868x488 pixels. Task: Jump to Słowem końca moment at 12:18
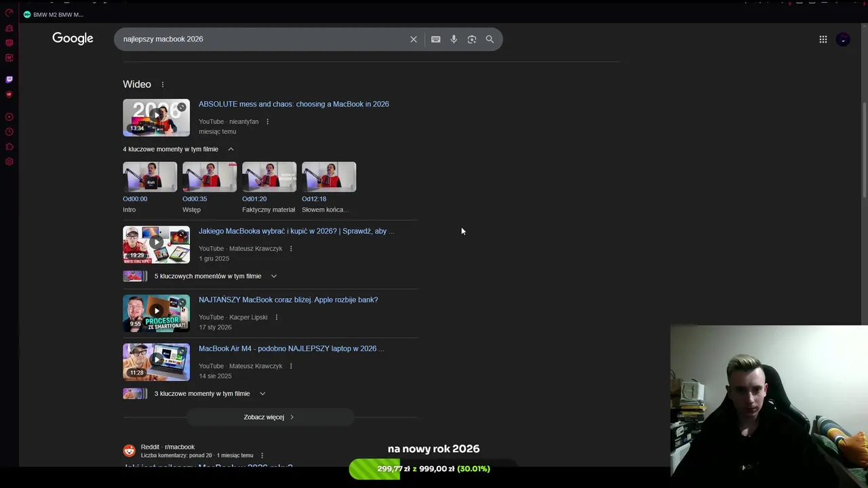[329, 177]
